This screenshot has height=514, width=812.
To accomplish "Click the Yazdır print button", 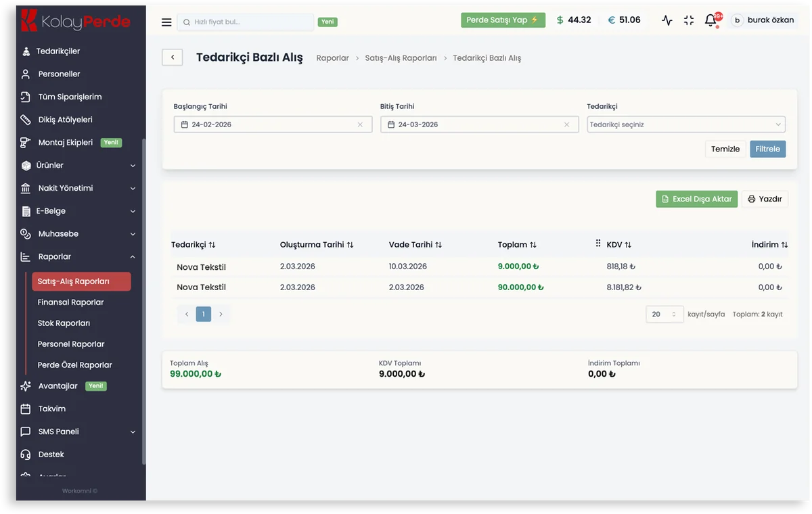I will 765,199.
